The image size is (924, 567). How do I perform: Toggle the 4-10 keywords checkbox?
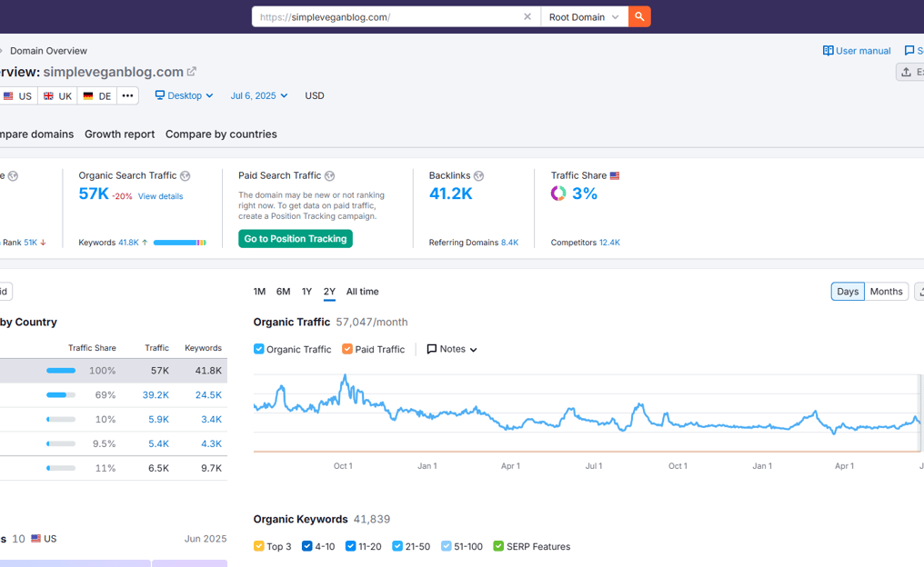[307, 546]
